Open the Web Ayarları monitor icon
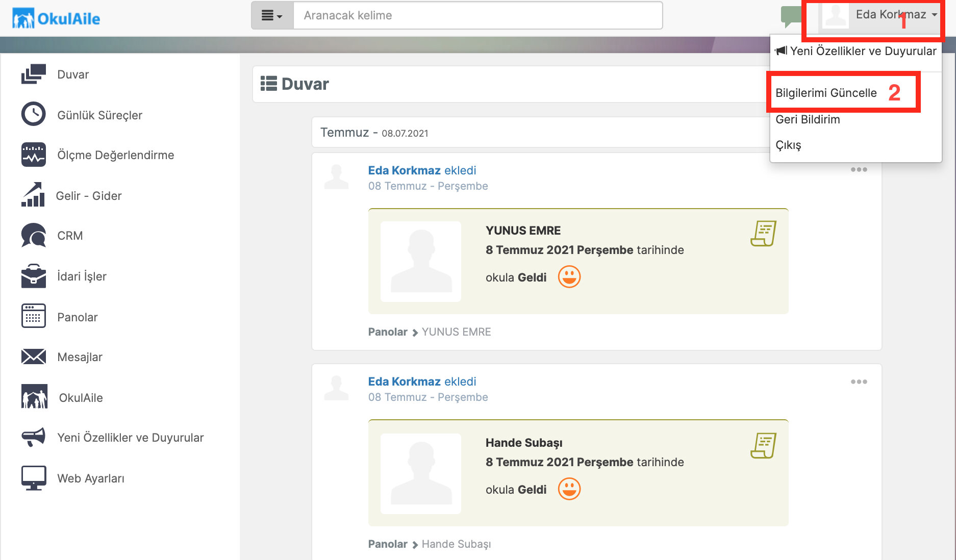The height and width of the screenshot is (560, 956). coord(34,478)
